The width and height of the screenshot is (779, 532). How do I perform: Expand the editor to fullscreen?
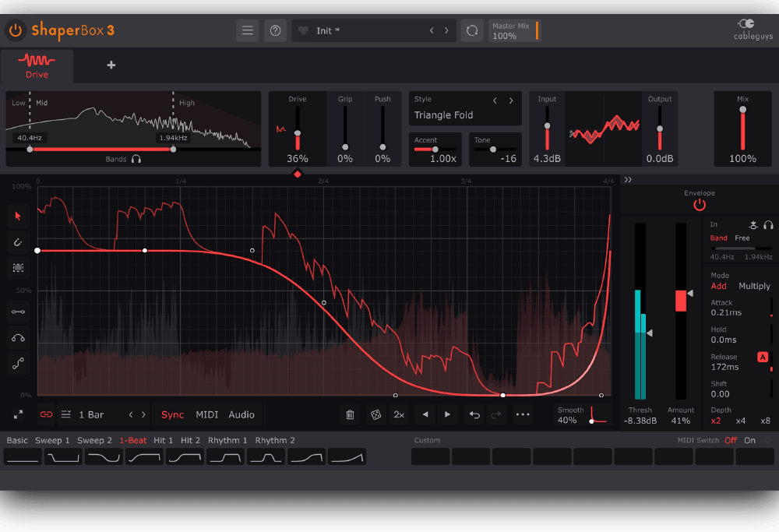(19, 414)
